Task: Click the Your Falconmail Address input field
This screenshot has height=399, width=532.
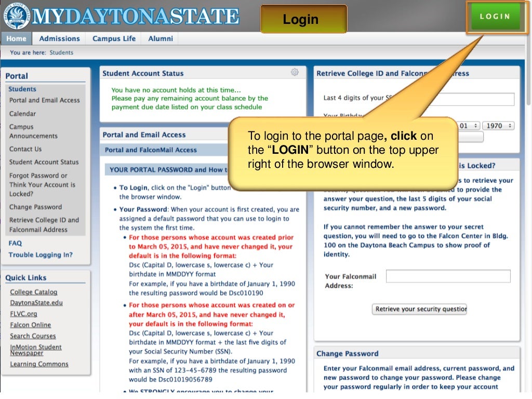Action: (448, 276)
